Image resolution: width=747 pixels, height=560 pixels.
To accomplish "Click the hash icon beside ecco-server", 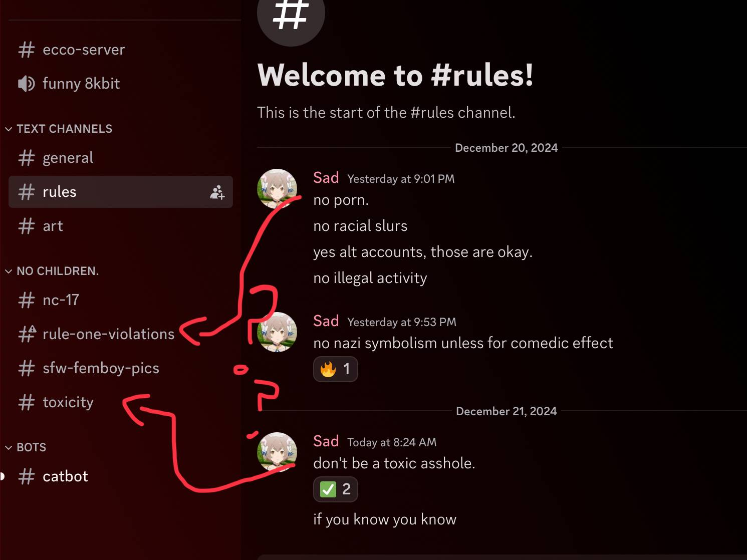I will (27, 50).
